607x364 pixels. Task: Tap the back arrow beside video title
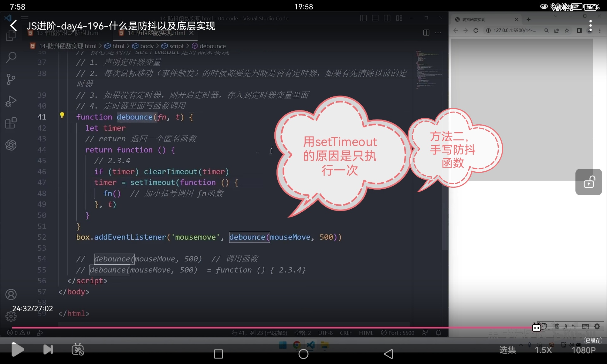click(13, 25)
